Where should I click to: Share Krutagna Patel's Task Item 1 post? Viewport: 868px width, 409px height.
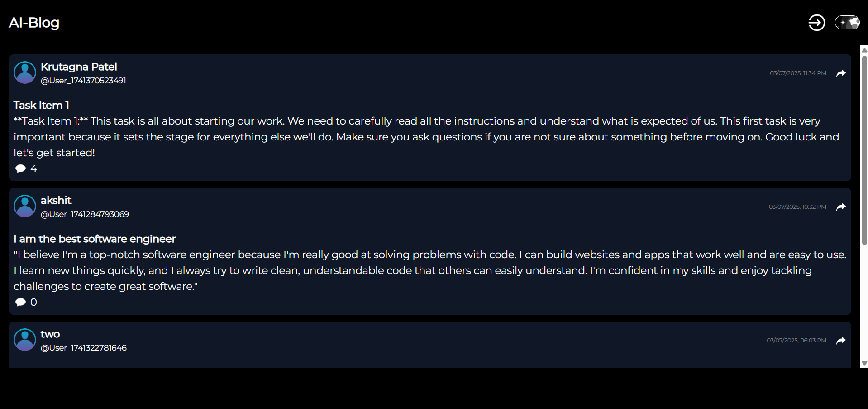coord(841,73)
